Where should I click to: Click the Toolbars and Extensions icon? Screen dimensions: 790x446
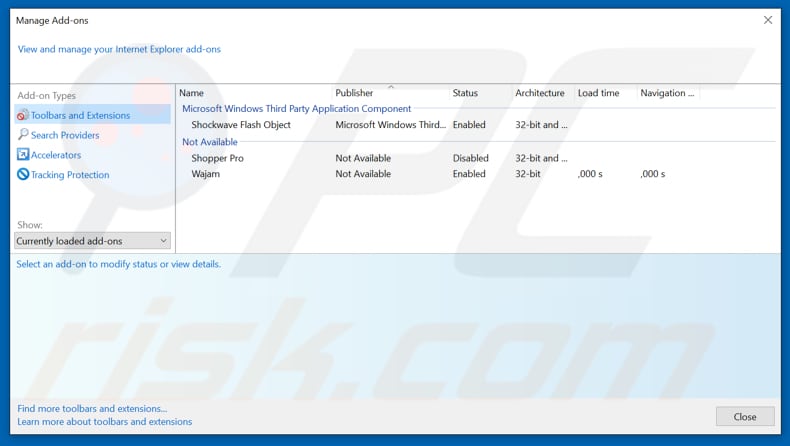point(23,115)
